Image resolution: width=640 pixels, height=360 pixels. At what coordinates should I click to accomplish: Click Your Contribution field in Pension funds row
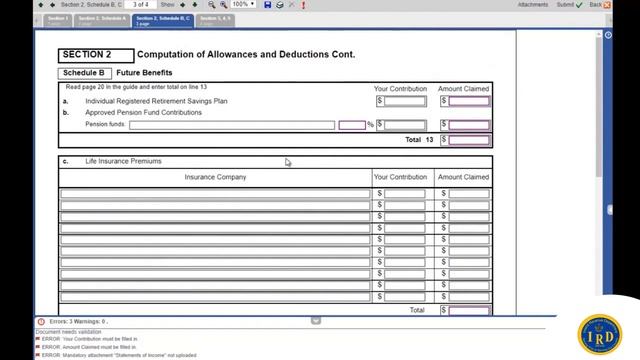pos(405,125)
